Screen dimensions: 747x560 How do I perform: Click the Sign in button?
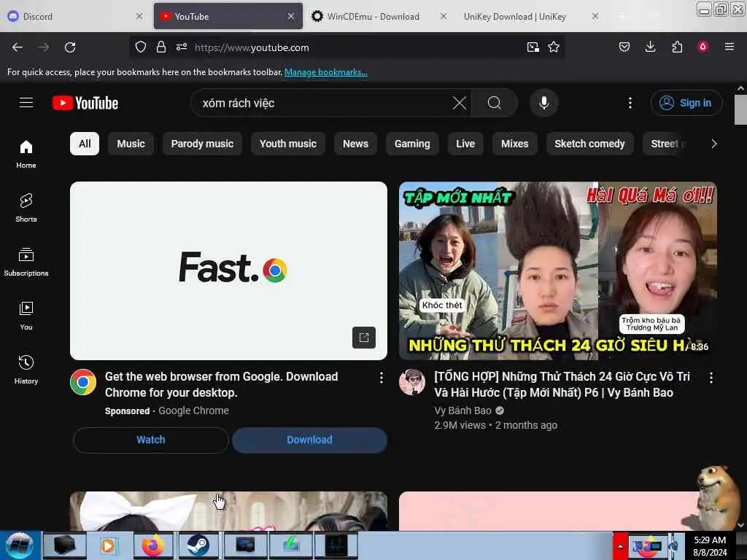[686, 103]
